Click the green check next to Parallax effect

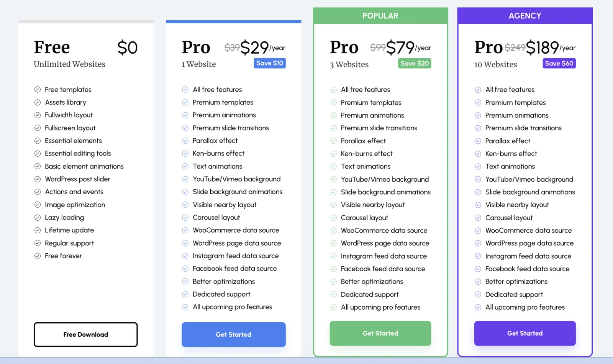[x=333, y=141]
